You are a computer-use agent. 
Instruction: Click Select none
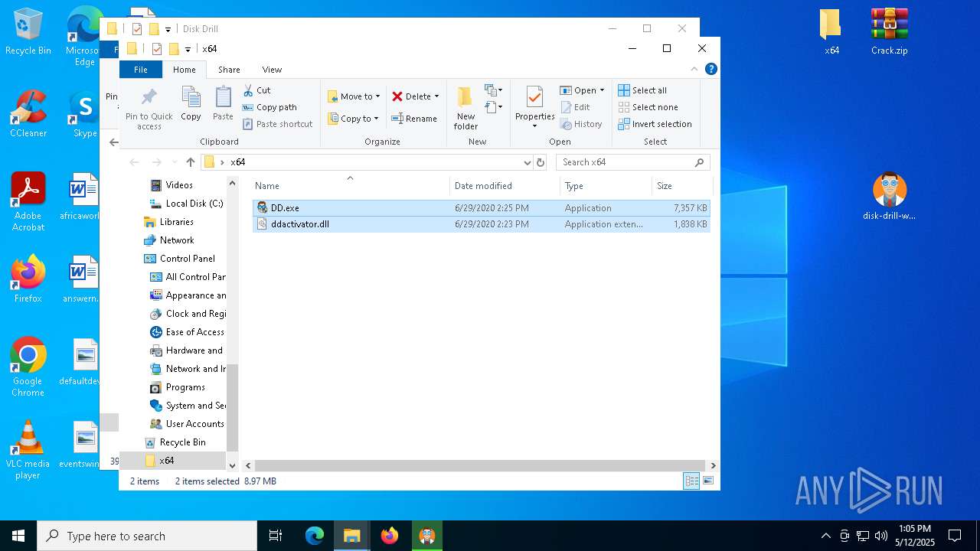pos(648,107)
